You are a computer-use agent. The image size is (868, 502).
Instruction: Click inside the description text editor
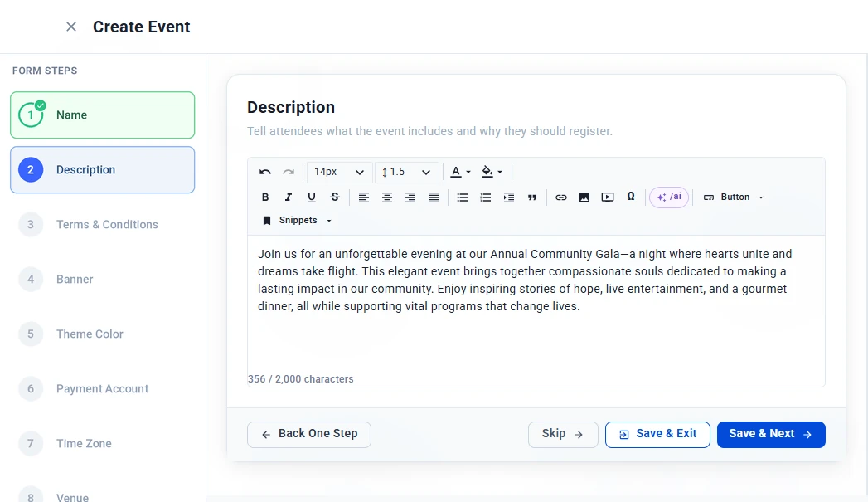pyautogui.click(x=536, y=305)
